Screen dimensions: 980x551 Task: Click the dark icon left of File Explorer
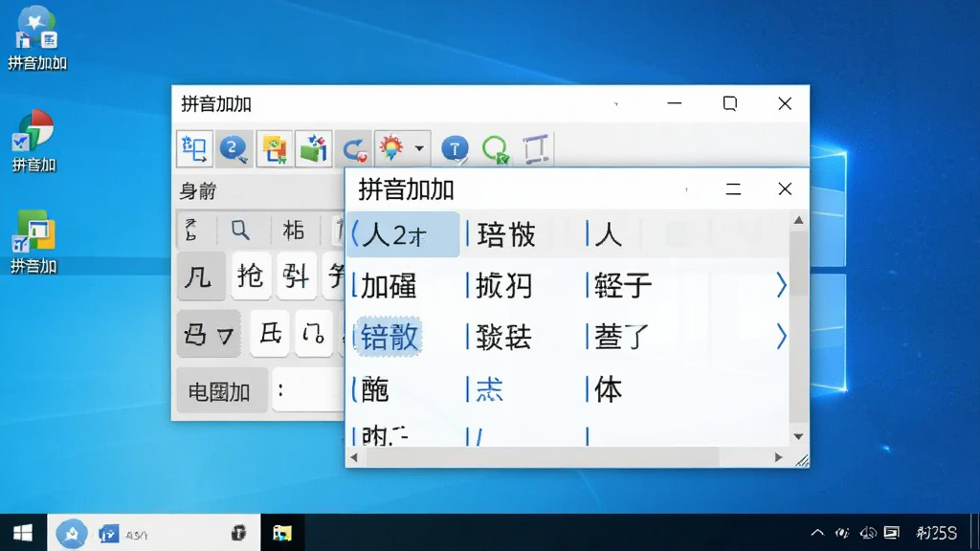click(x=238, y=533)
